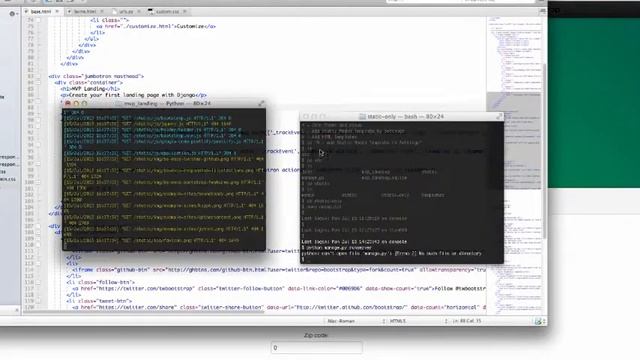
Task: Click the 'Create your first landing page with Django' line
Action: point(133,95)
